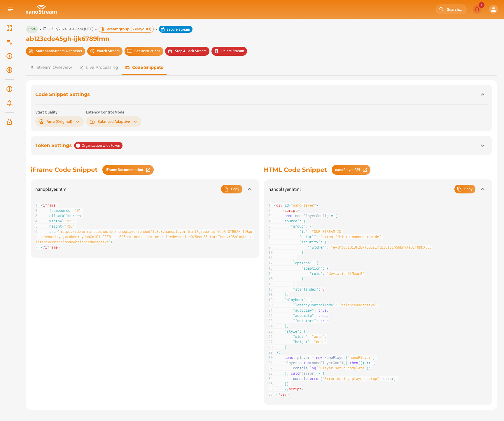Viewport: 504px width, 421px height.
Task: Open Latency Control Mode dropdown
Action: click(x=114, y=122)
